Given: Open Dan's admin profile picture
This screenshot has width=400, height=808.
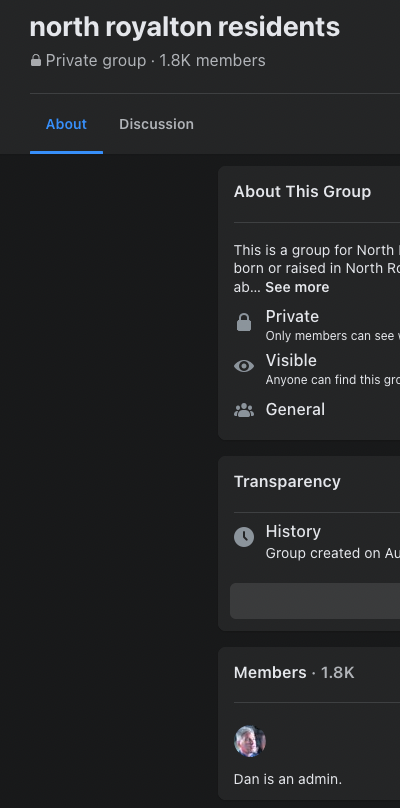Looking at the screenshot, I should tap(250, 741).
